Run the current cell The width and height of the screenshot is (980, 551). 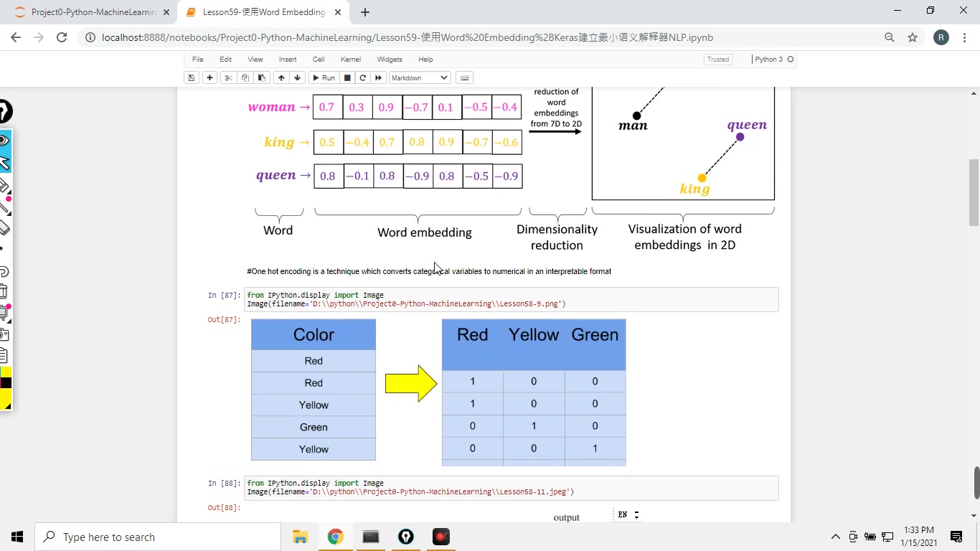[324, 77]
